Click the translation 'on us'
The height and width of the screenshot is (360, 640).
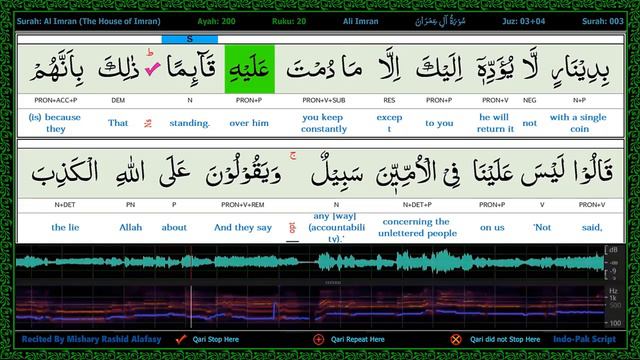point(492,227)
